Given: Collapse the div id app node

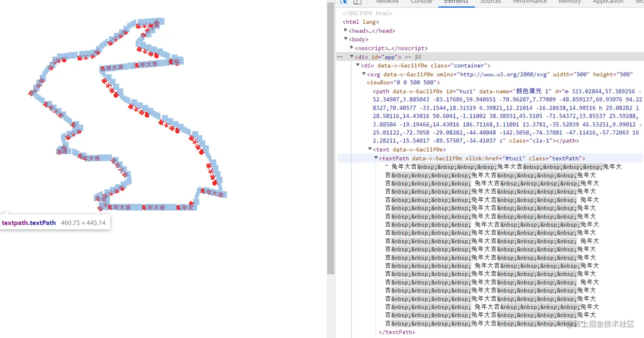Looking at the screenshot, I should click(x=352, y=57).
